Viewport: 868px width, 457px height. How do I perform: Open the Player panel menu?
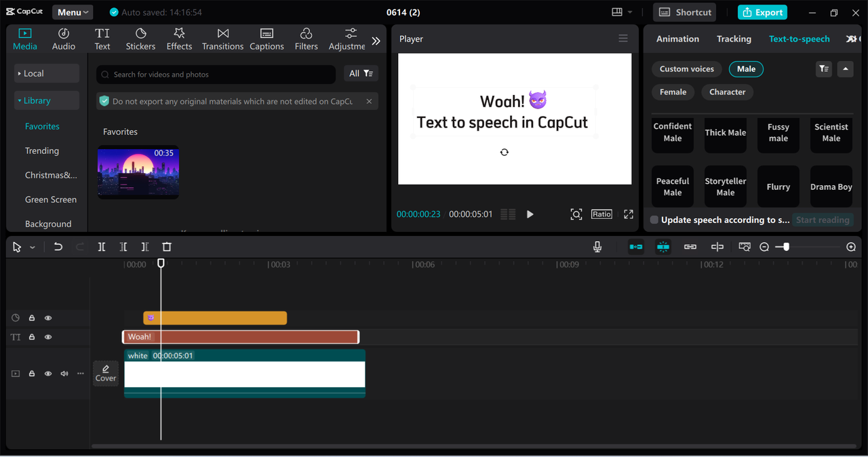pyautogui.click(x=623, y=39)
